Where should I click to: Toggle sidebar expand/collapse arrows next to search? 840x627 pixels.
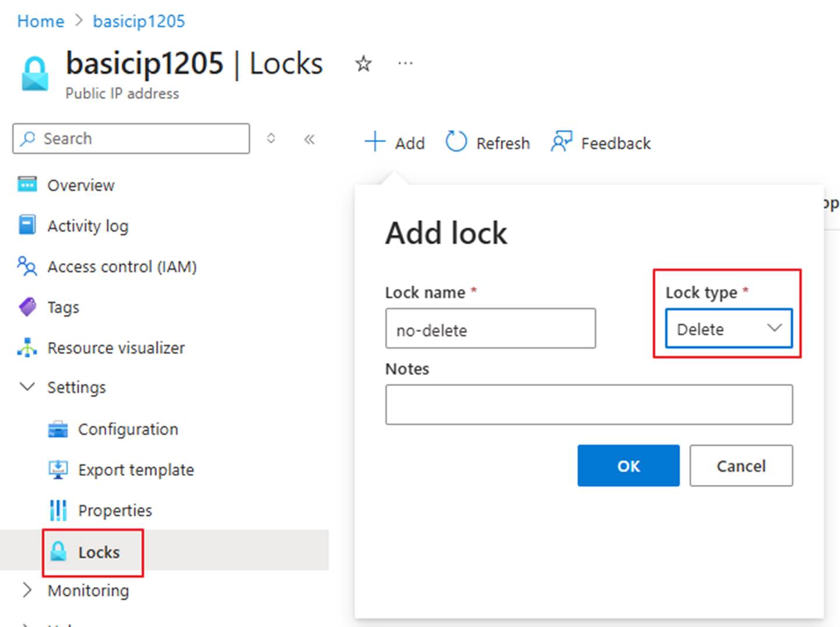click(x=271, y=139)
